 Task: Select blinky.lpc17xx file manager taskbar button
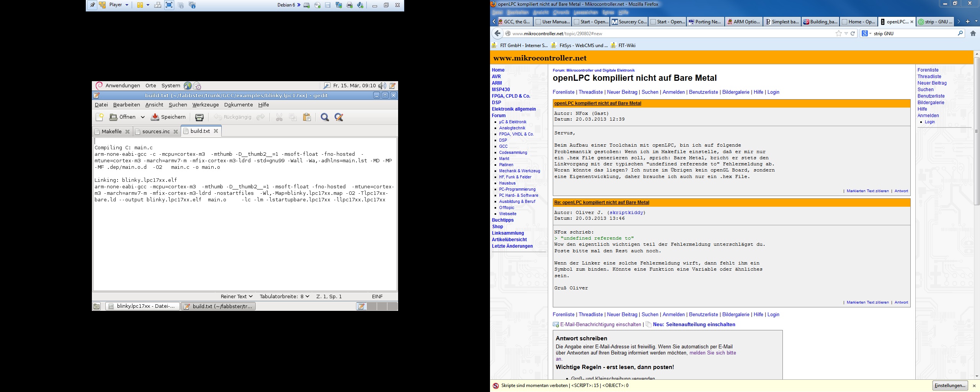pyautogui.click(x=142, y=306)
